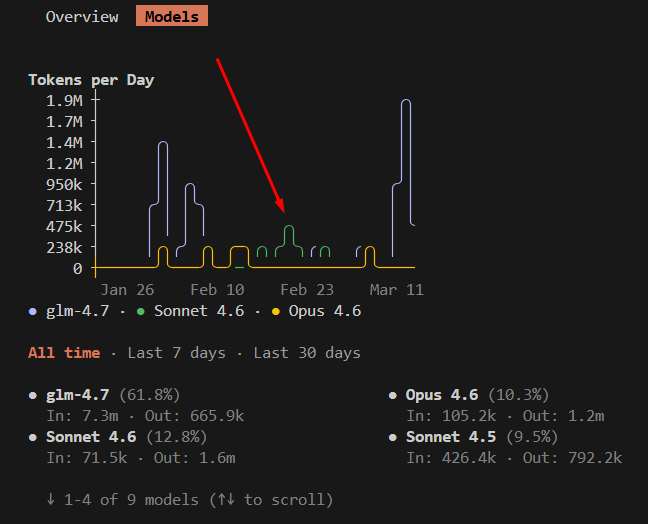648x524 pixels.
Task: Choose the Last 7 days range
Action: pyautogui.click(x=176, y=353)
